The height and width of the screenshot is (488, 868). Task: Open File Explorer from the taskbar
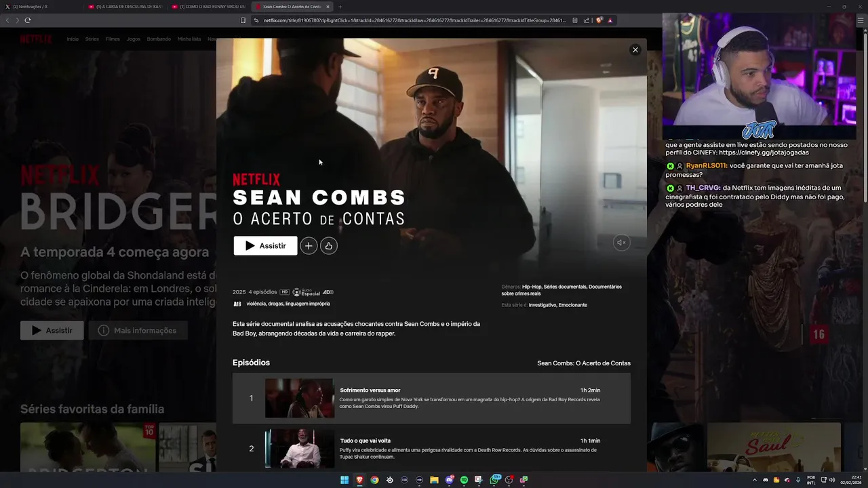(434, 480)
